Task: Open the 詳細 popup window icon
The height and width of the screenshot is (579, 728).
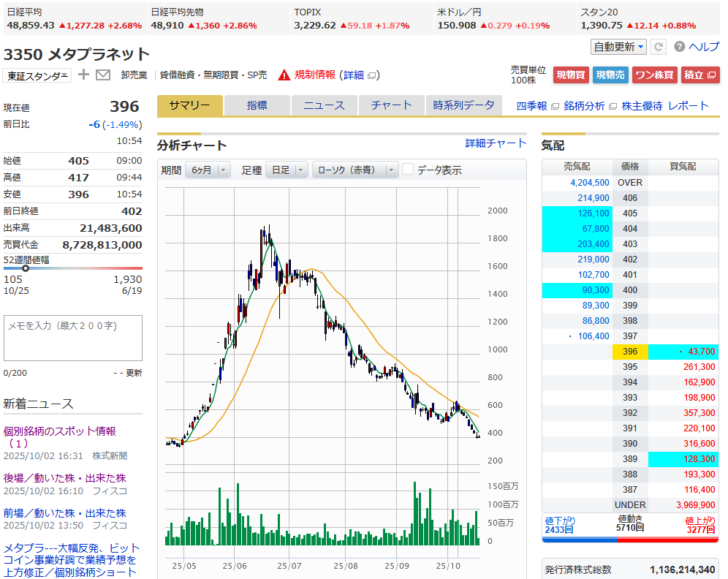Action: tap(372, 75)
